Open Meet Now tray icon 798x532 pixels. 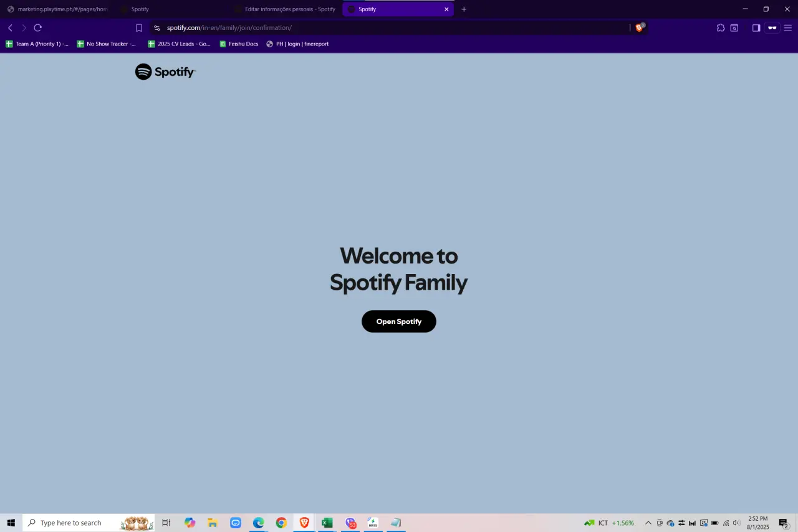click(x=660, y=523)
